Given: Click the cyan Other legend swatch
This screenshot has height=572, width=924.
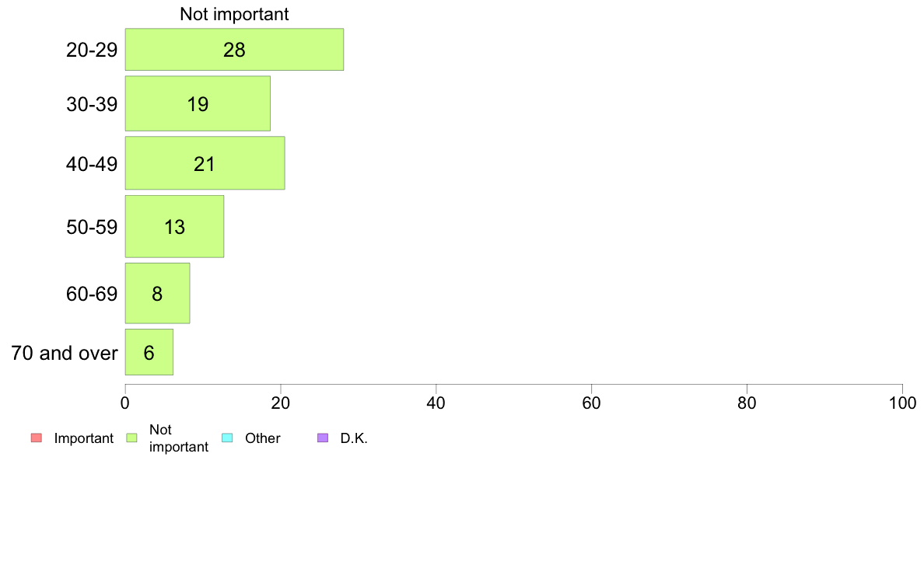Looking at the screenshot, I should click(x=227, y=438).
